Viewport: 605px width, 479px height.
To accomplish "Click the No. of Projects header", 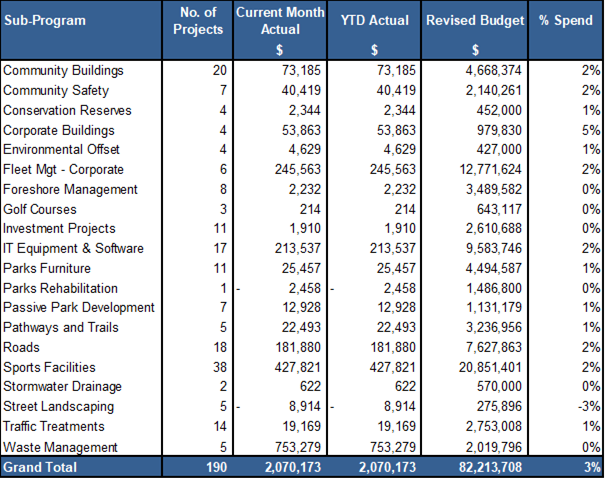I will click(x=198, y=21).
